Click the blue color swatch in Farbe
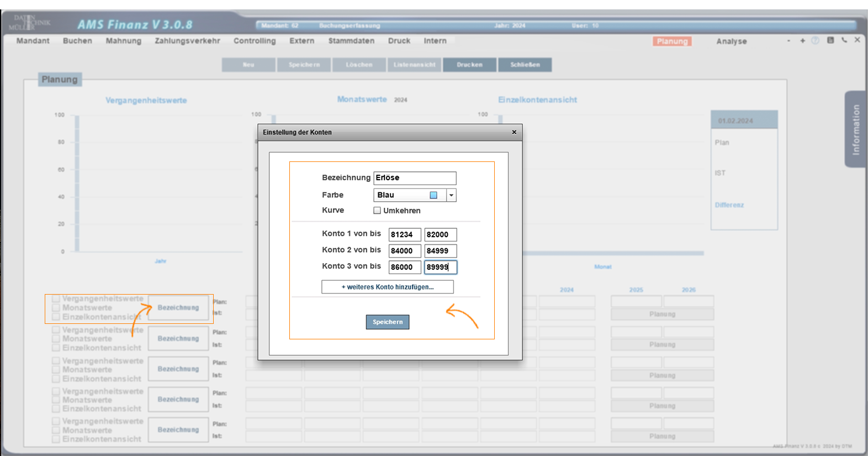868x456 pixels. click(x=433, y=195)
